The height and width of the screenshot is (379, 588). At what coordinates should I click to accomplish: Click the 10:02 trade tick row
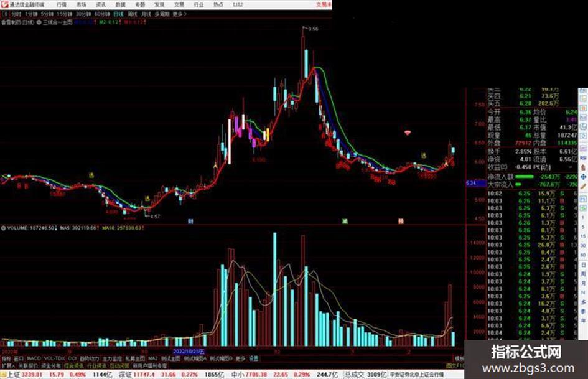point(531,194)
